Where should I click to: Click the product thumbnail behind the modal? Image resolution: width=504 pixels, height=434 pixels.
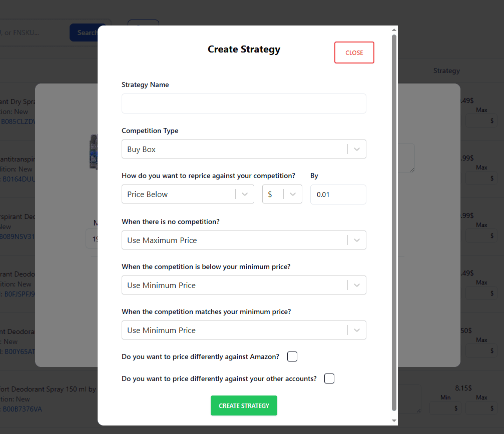(94, 150)
